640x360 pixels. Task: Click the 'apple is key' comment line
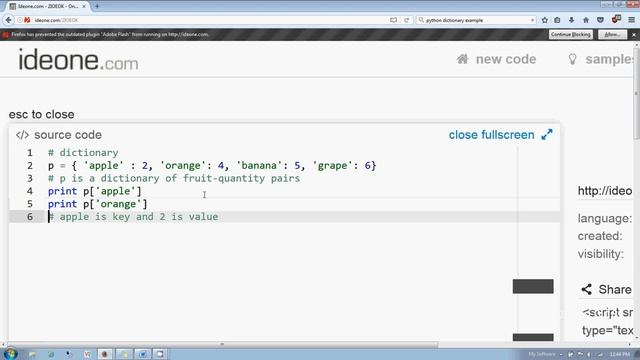[x=133, y=217]
